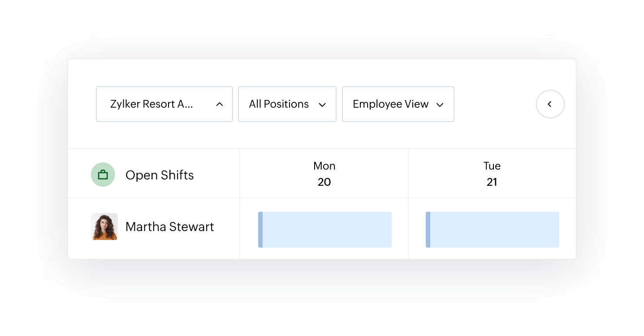Open the All Positions filter dropdown
The image size is (644, 336).
pyautogui.click(x=287, y=104)
